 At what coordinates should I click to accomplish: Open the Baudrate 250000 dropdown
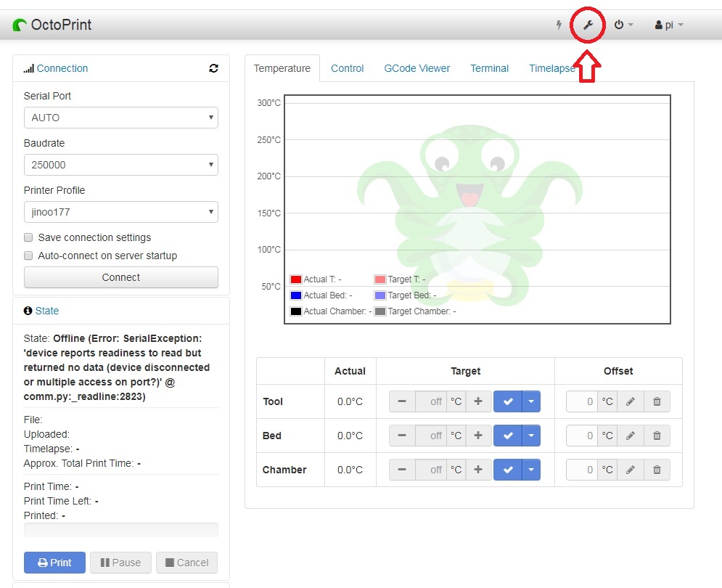tap(121, 165)
